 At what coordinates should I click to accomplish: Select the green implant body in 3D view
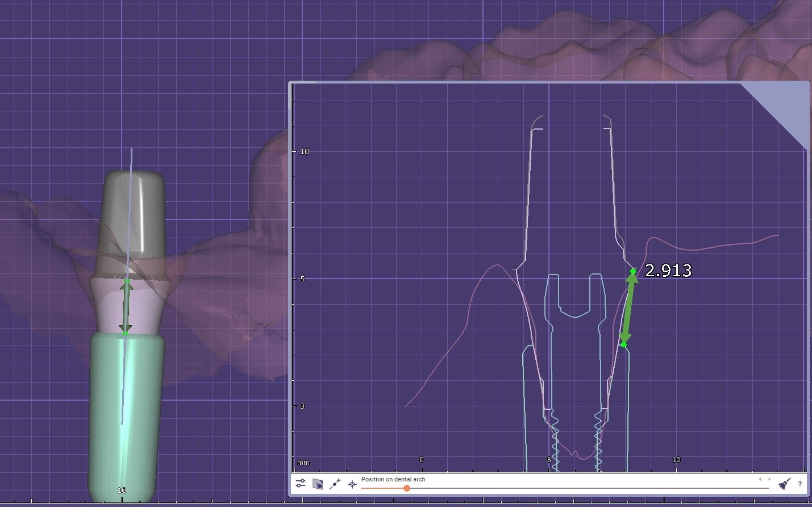126,415
